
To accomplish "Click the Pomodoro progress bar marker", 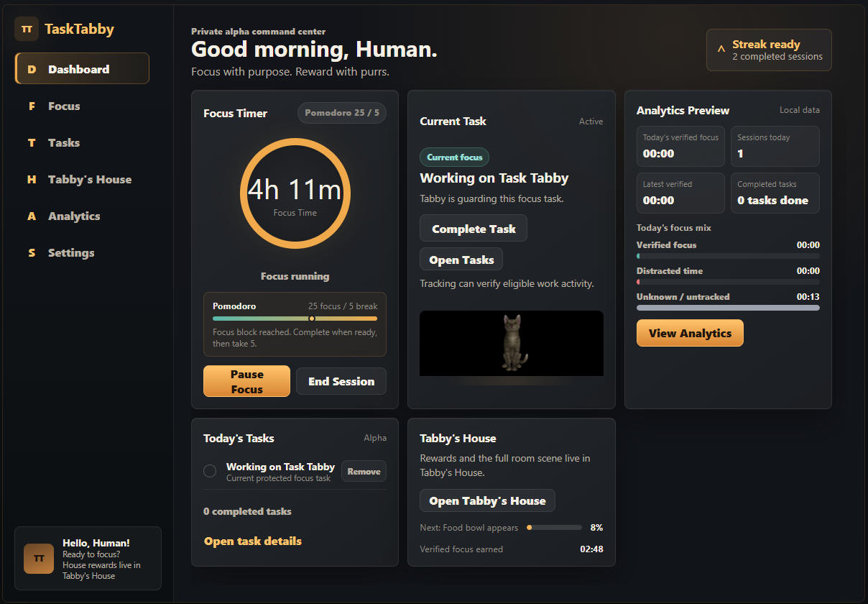I will (x=311, y=319).
